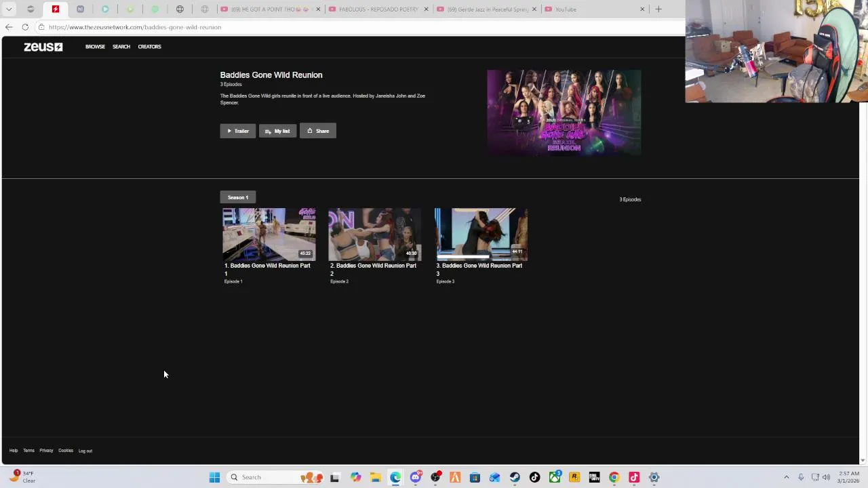Screen dimensions: 868x488
Task: Close the YouTube tab
Action: pos(642,9)
